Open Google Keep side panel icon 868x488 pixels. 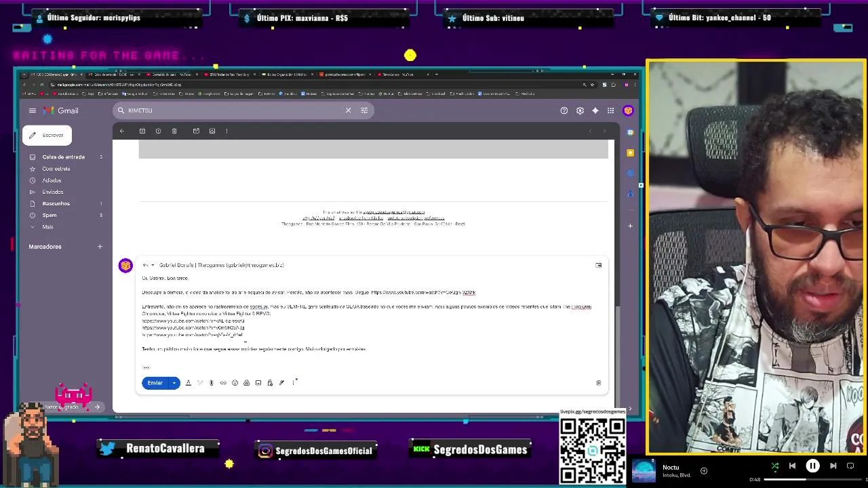click(630, 152)
